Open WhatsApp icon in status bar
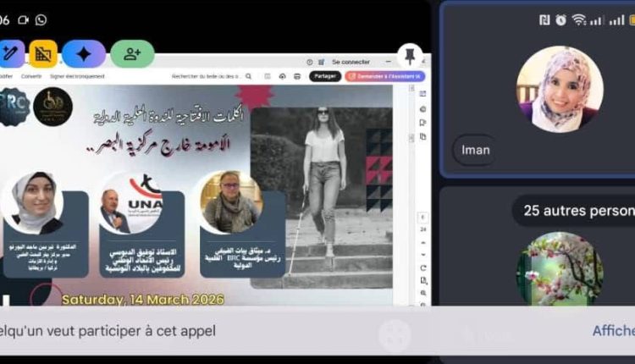The width and height of the screenshot is (635, 364). 41,19
